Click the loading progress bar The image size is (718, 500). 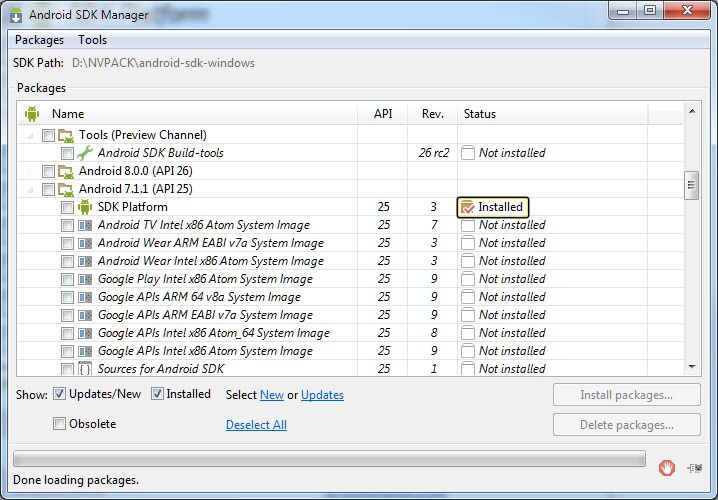(x=329, y=458)
